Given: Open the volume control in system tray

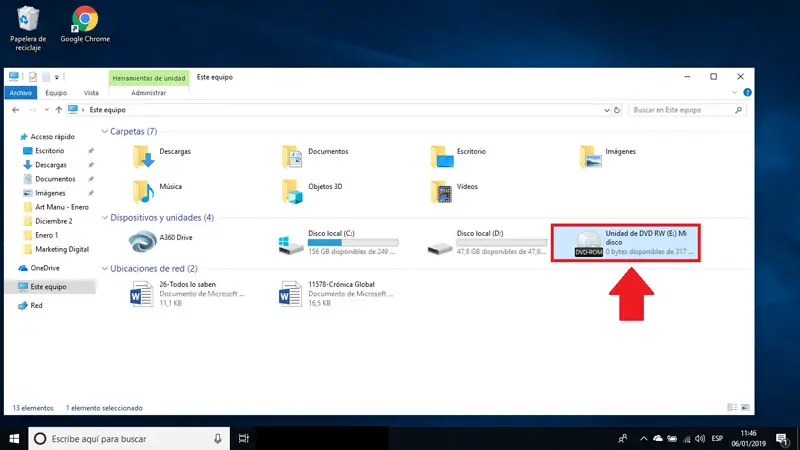Looking at the screenshot, I should coord(700,438).
